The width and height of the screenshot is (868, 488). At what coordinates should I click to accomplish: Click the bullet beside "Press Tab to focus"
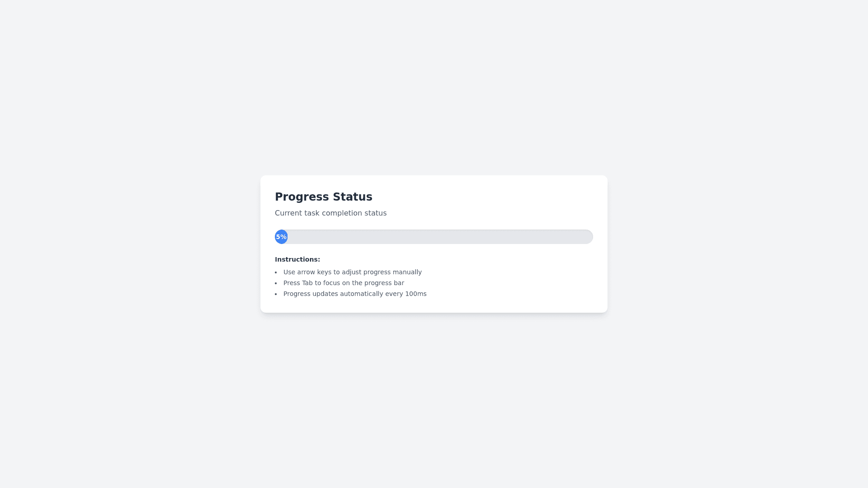click(x=276, y=283)
